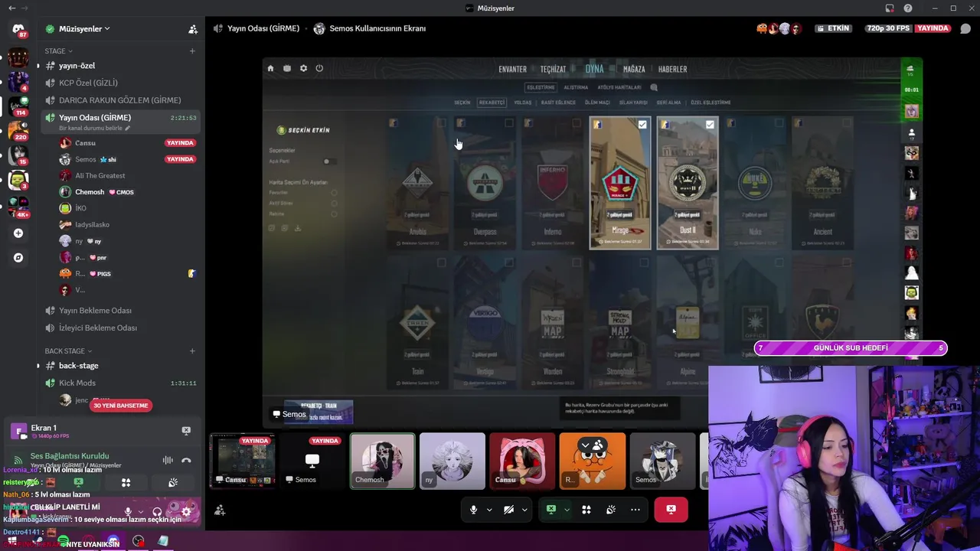Select Cansu stream thumbnail in strip

click(x=243, y=461)
